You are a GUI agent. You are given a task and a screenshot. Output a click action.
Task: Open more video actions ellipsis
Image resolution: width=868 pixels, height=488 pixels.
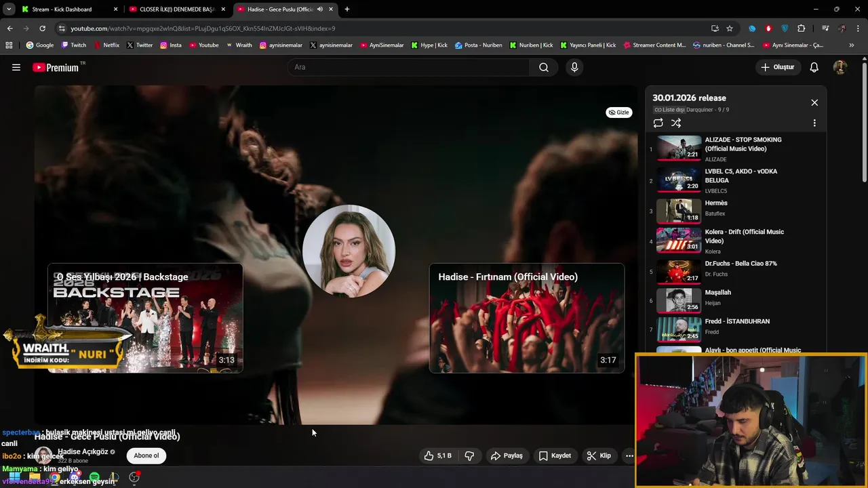pyautogui.click(x=629, y=455)
